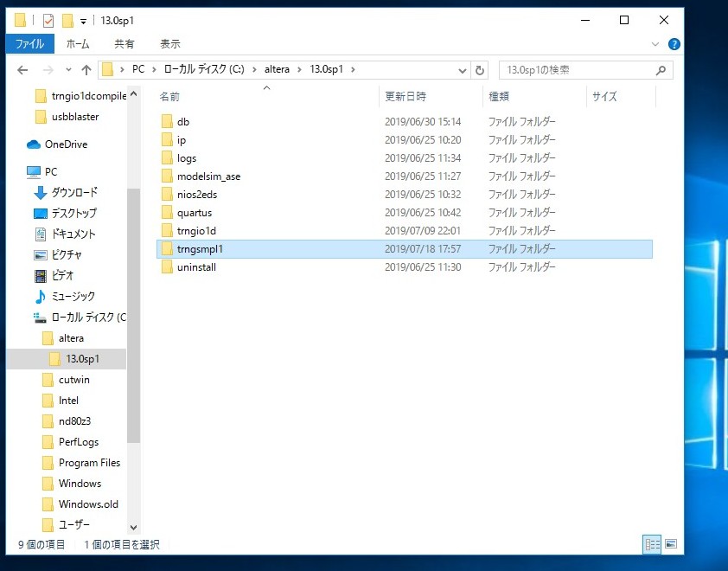This screenshot has width=728, height=571.
Task: Switch to the 表示 ribbon tab
Action: point(170,44)
